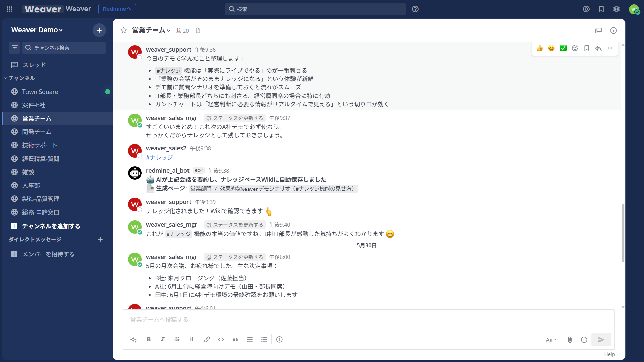Insert a bulleted list

tap(250, 339)
